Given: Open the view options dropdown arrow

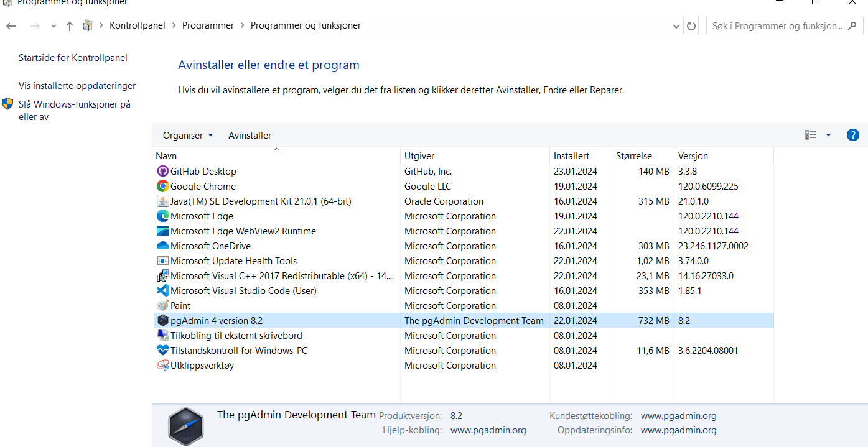Looking at the screenshot, I should click(x=828, y=135).
